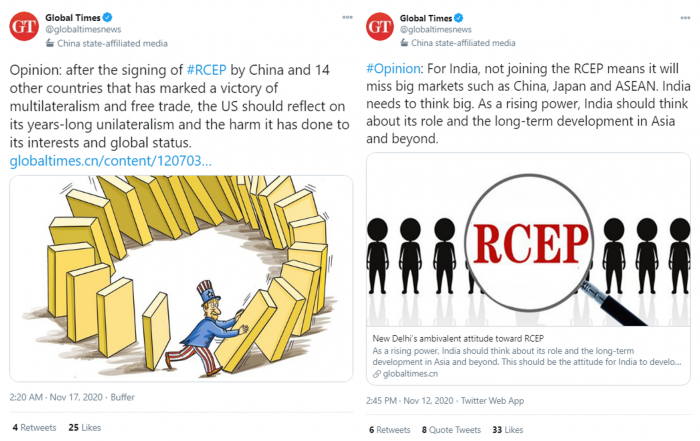Show the 8 Quote Tweets
The width and height of the screenshot is (700, 441).
[451, 430]
